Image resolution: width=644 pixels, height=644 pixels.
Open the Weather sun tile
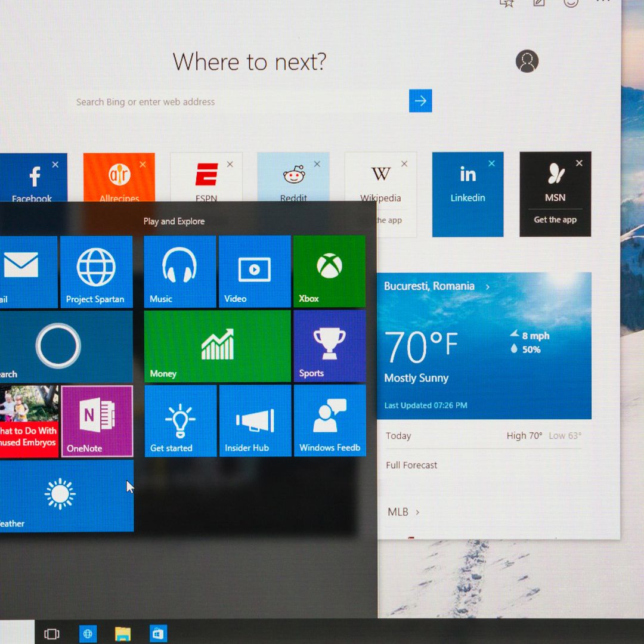pyautogui.click(x=66, y=496)
